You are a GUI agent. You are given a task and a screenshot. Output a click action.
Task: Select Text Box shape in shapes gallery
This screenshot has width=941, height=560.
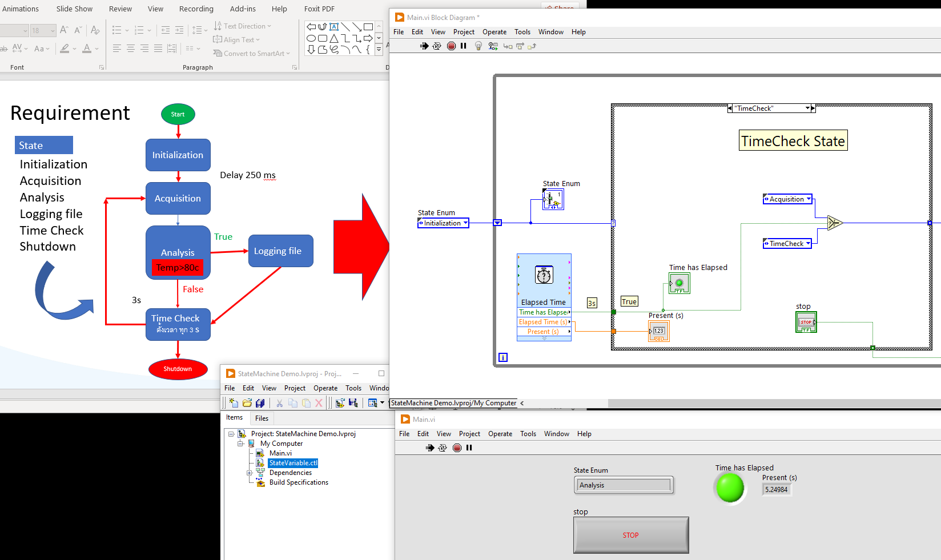(x=334, y=27)
